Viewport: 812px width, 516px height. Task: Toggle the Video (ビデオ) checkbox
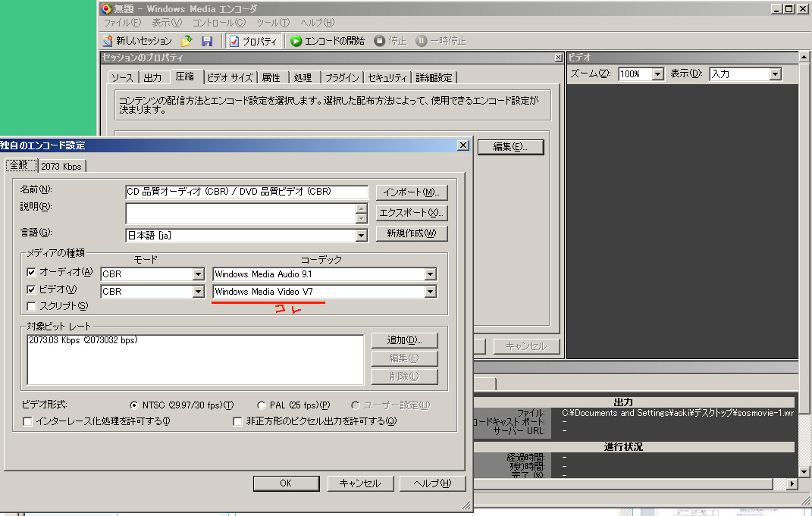[x=31, y=289]
